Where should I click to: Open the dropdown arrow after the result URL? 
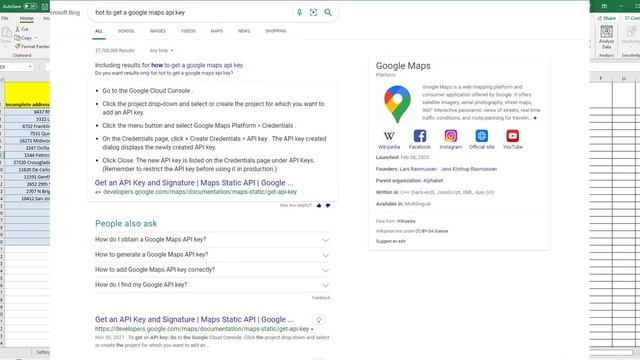point(312,329)
